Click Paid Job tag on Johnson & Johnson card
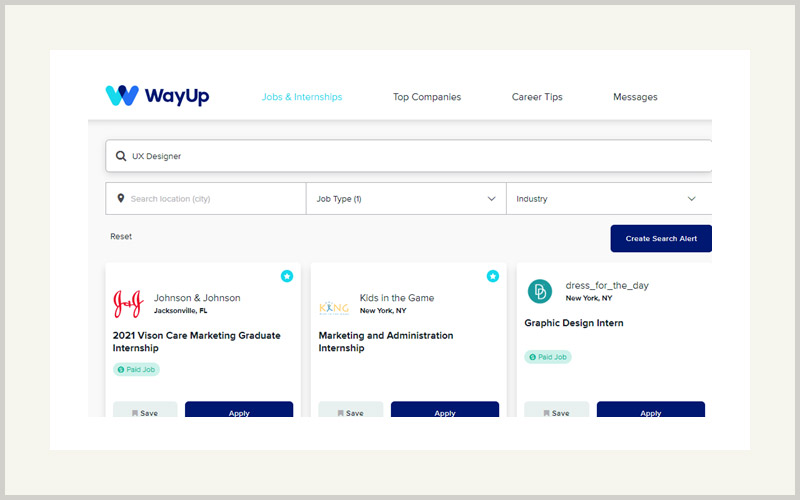The image size is (800, 500). pos(136,369)
